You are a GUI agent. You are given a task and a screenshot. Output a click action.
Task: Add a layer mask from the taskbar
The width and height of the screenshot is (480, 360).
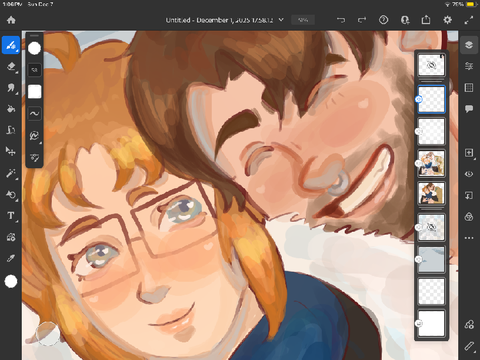(469, 195)
